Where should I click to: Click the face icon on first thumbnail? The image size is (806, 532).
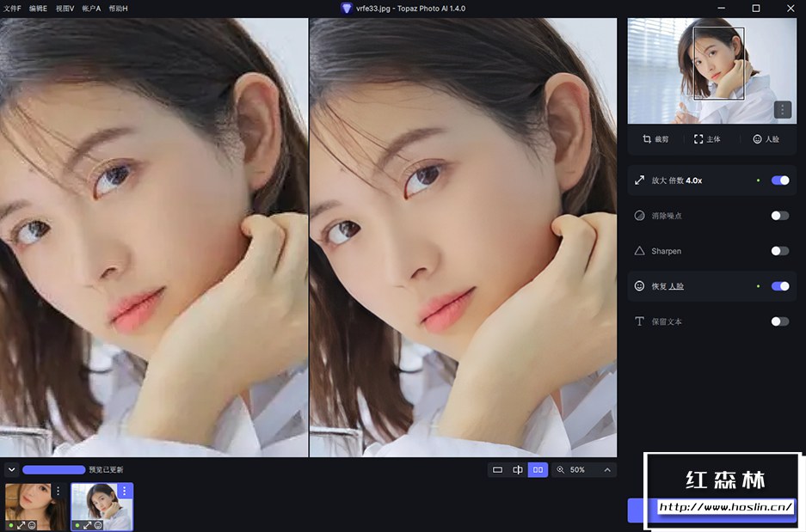(x=32, y=525)
